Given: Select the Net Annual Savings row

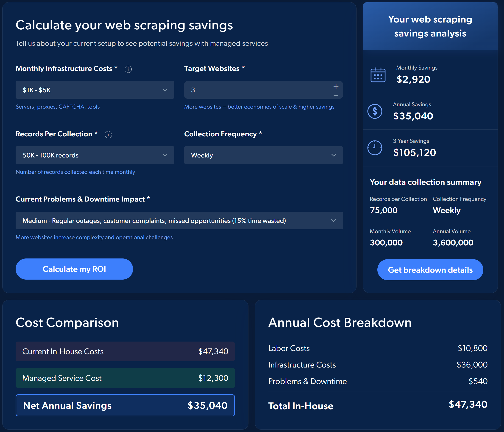Looking at the screenshot, I should point(125,405).
